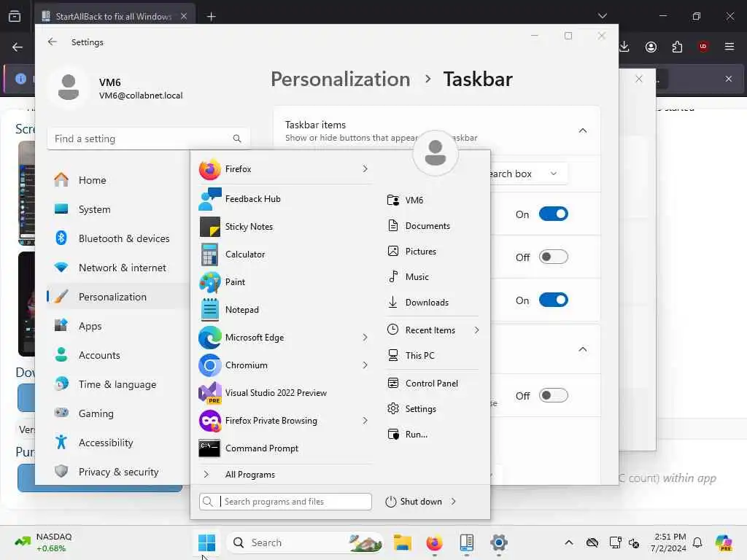Image resolution: width=747 pixels, height=560 pixels.
Task: Expand Firefox Private Browsing jump list arrow
Action: click(365, 421)
